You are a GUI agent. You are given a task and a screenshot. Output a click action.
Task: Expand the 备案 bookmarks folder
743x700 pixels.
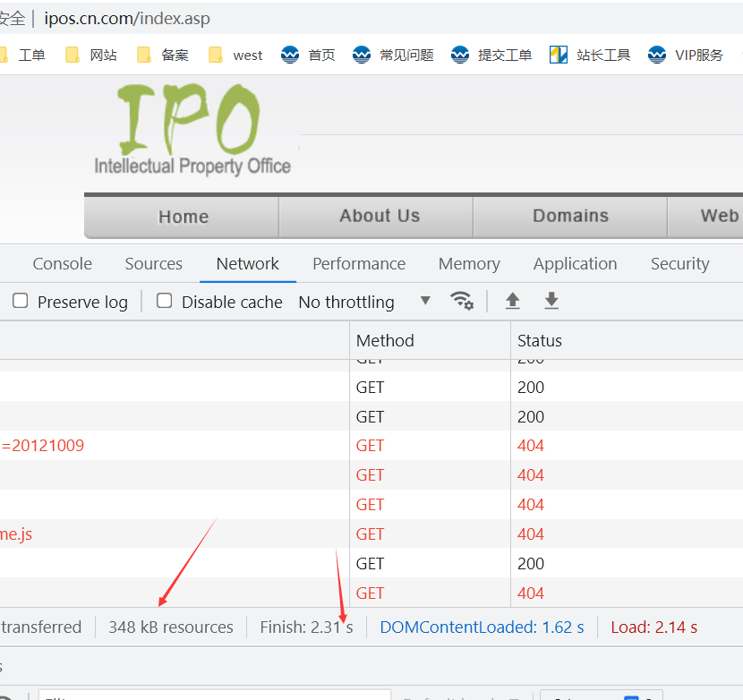(163, 55)
